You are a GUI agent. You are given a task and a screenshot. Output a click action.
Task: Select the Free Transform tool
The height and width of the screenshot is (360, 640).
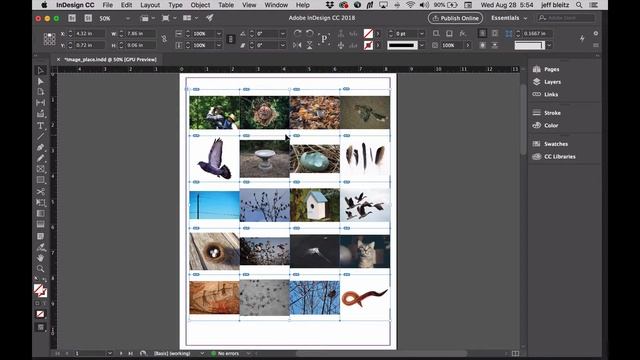tap(40, 202)
